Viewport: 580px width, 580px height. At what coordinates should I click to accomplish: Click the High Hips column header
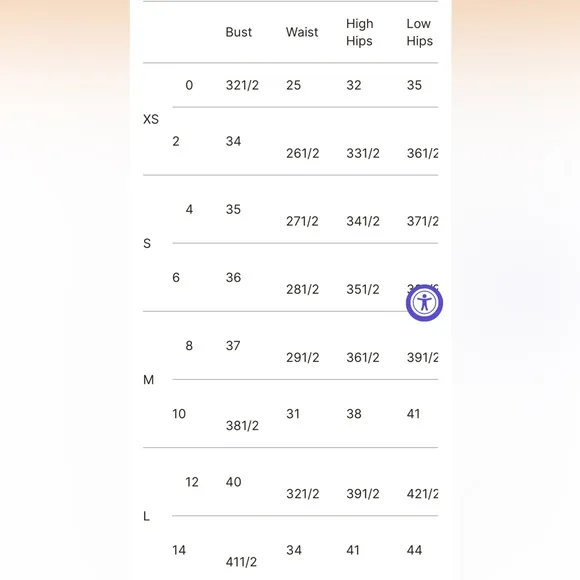(x=360, y=32)
